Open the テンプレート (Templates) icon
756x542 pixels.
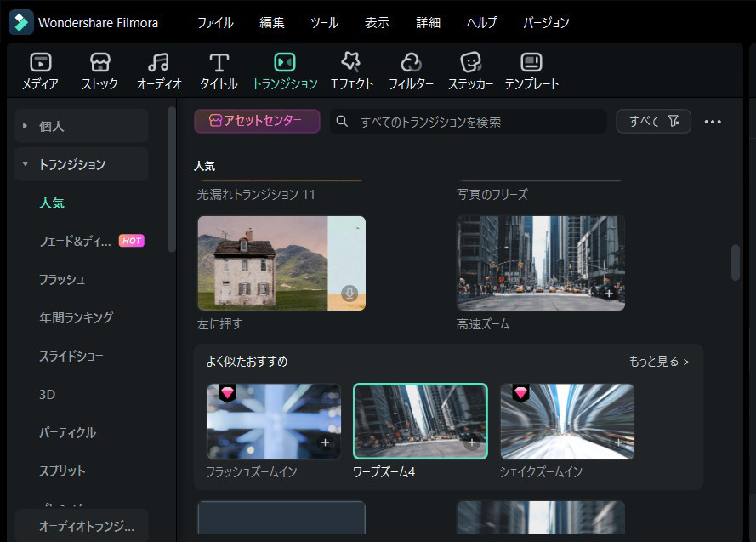(x=531, y=61)
